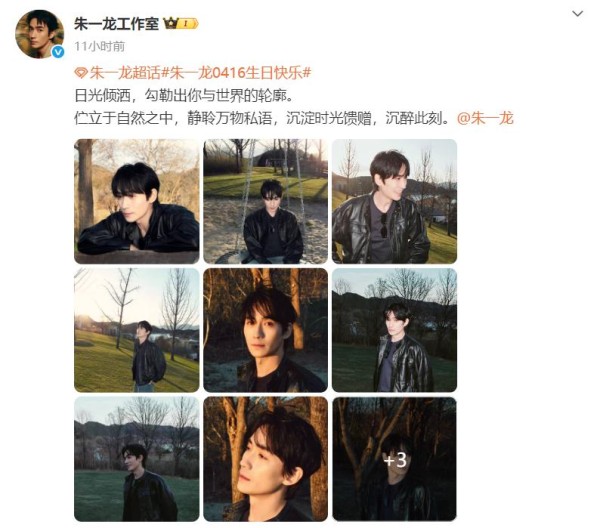Open the +3 more photos thumbnail
This screenshot has width=600, height=528.
(395, 459)
